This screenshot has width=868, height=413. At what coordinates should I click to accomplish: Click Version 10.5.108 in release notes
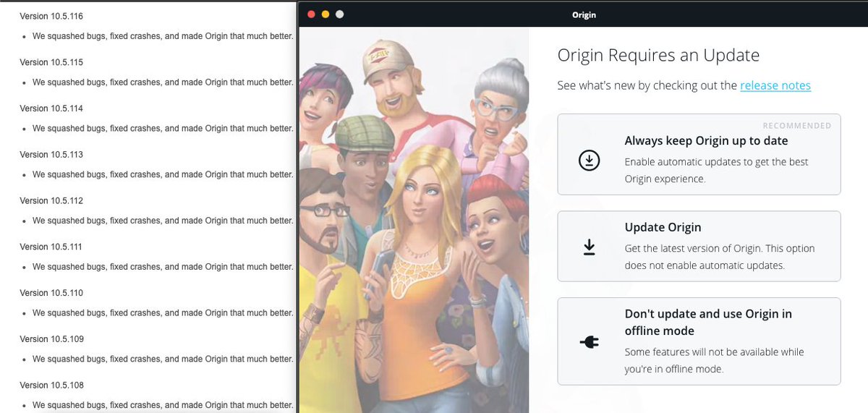point(51,385)
